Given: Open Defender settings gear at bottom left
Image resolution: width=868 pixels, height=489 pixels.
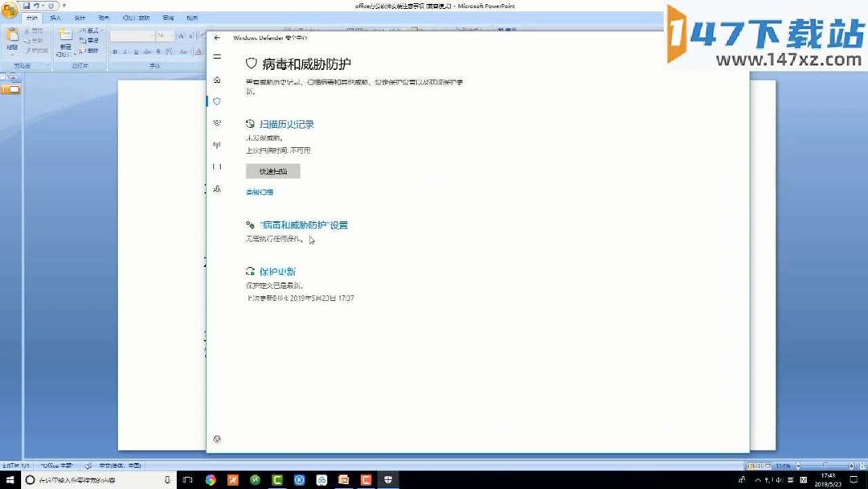Looking at the screenshot, I should click(x=216, y=439).
